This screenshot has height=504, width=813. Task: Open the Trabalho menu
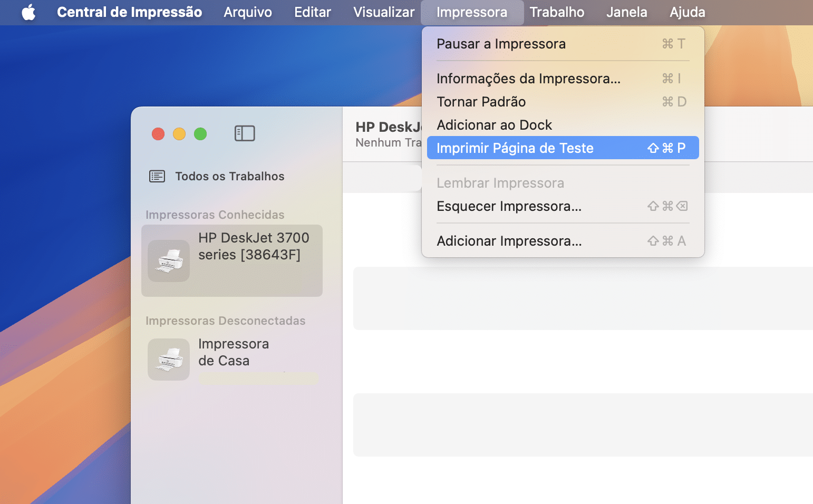557,12
